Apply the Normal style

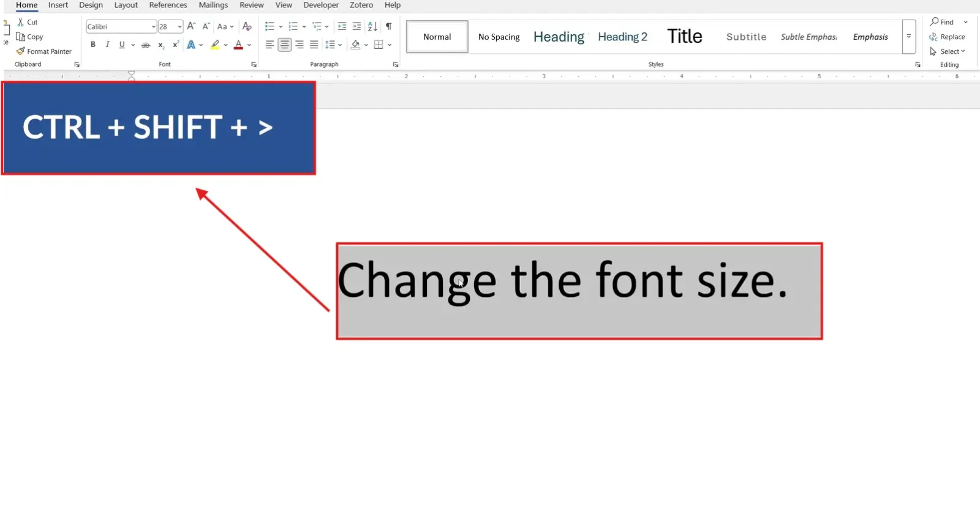coord(437,37)
